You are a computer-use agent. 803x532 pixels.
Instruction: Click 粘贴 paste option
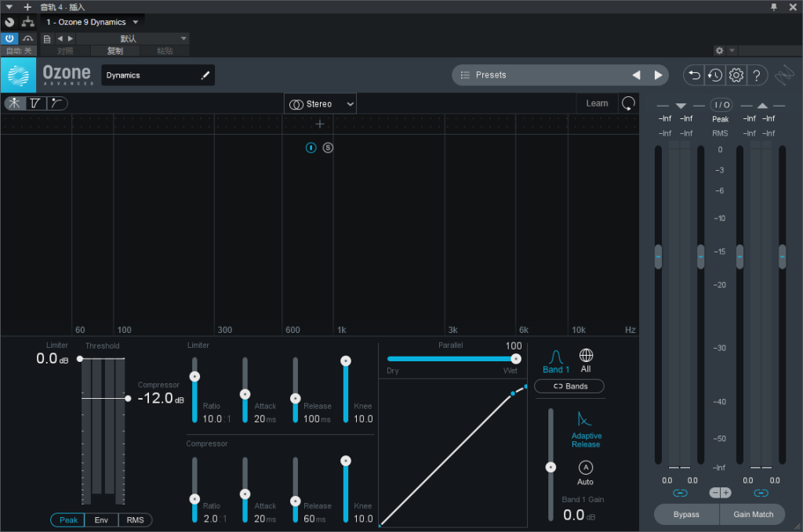(x=165, y=51)
